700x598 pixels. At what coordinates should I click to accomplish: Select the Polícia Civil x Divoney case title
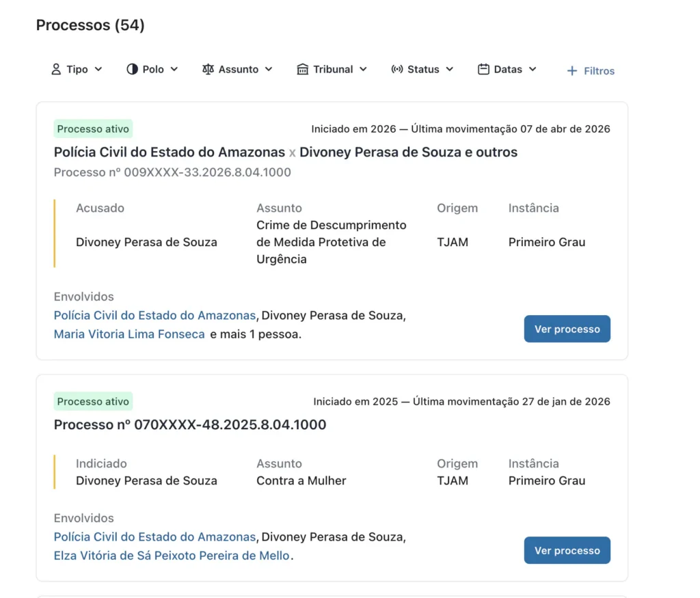point(286,152)
